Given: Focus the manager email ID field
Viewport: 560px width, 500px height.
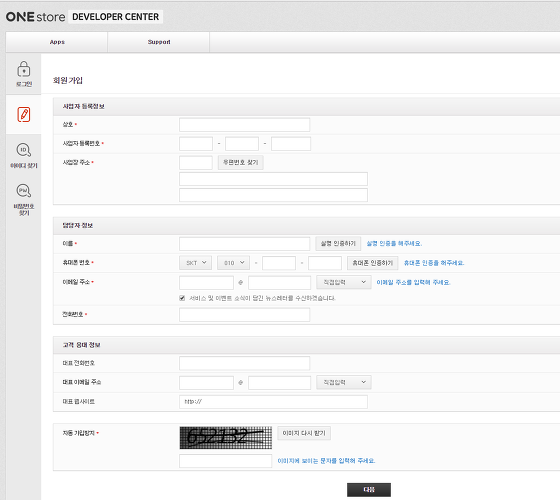Looking at the screenshot, I should click(206, 282).
